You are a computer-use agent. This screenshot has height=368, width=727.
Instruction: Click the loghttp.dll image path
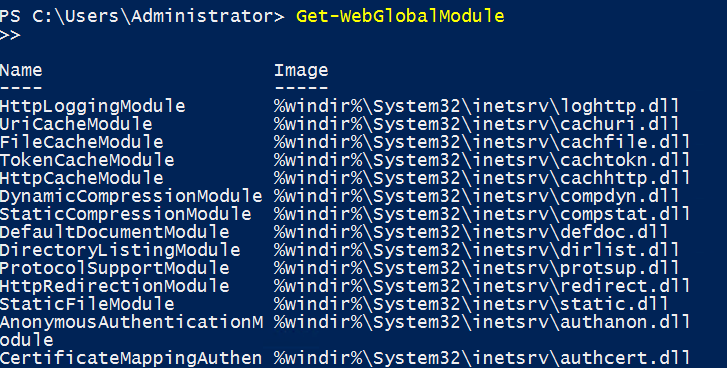(477, 107)
